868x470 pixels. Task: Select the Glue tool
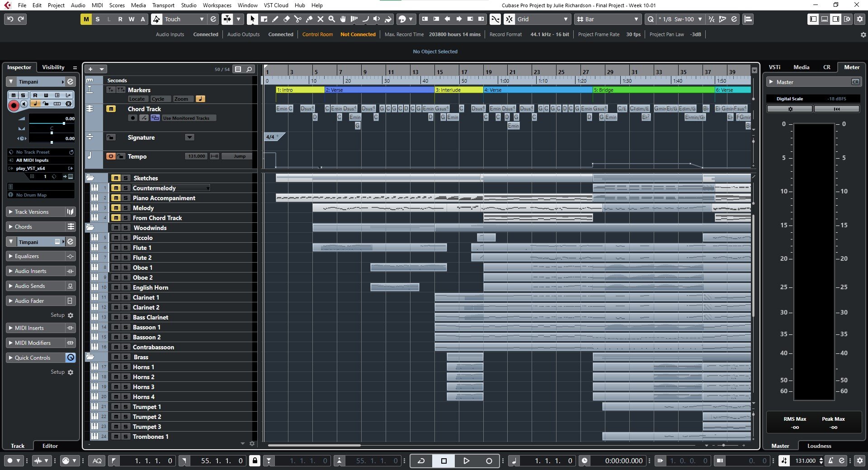pos(309,19)
